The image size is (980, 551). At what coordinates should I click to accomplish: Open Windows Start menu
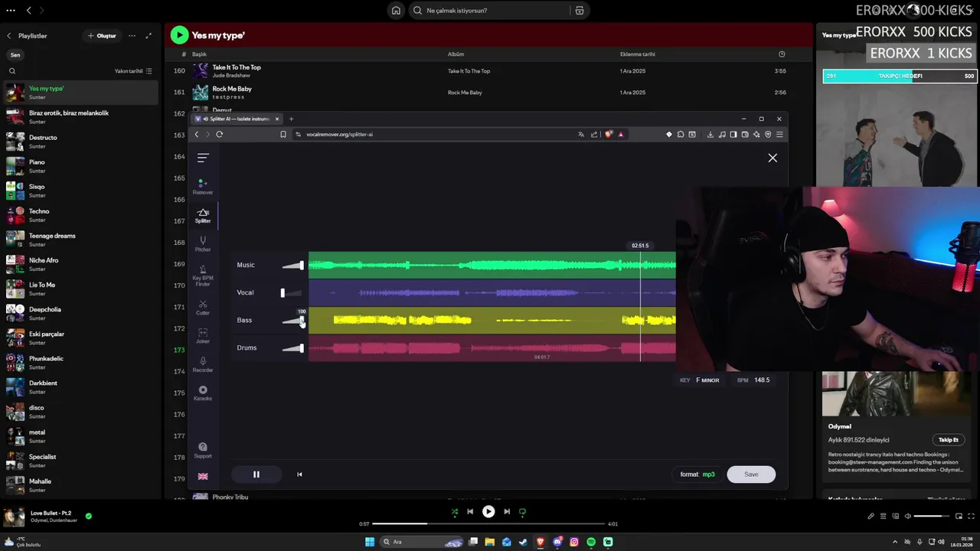(x=370, y=542)
